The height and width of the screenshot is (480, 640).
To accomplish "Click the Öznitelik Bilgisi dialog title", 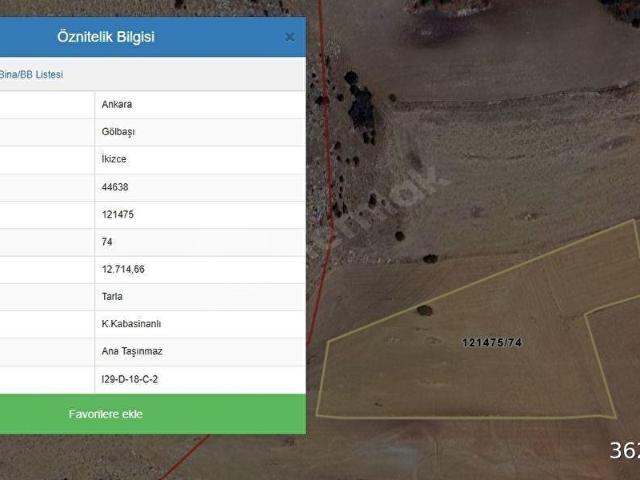I will click(106, 37).
